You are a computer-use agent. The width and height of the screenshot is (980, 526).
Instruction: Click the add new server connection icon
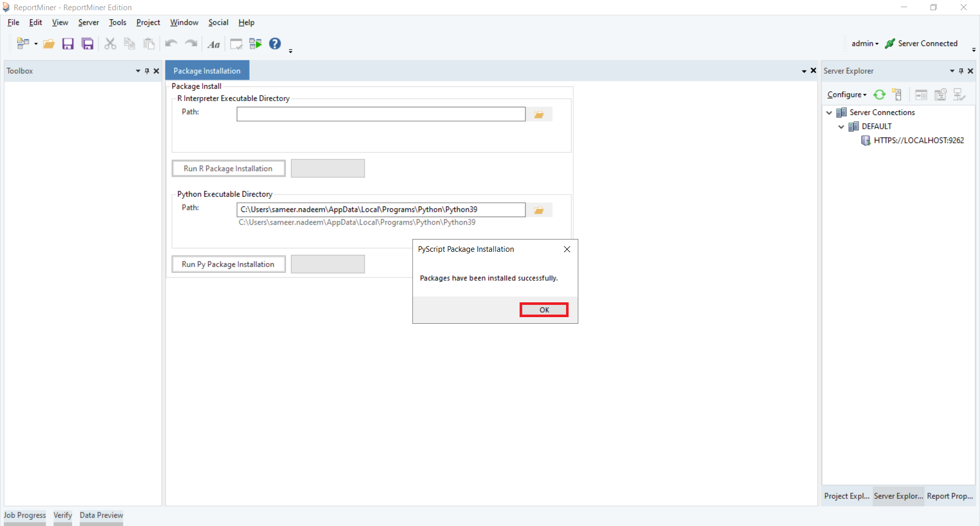897,94
